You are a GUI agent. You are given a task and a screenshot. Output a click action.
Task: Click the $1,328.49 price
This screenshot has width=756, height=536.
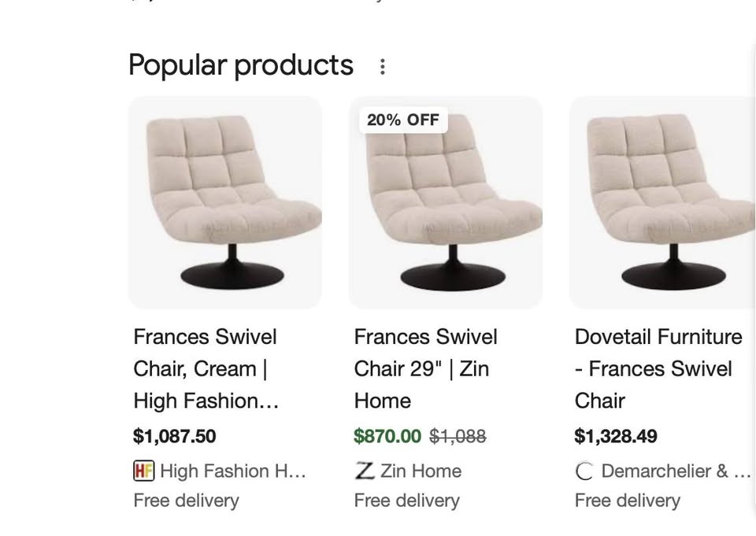616,436
